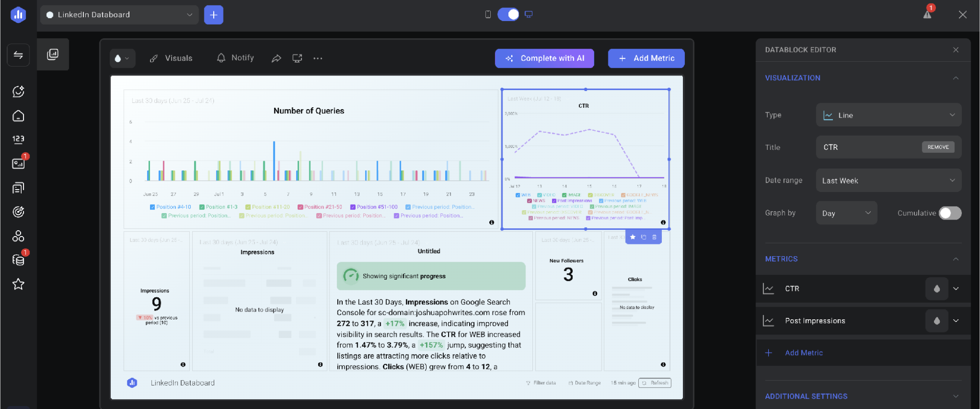Image resolution: width=980 pixels, height=409 pixels.
Task: Select the desktop view monitor icon
Action: pyautogui.click(x=528, y=14)
